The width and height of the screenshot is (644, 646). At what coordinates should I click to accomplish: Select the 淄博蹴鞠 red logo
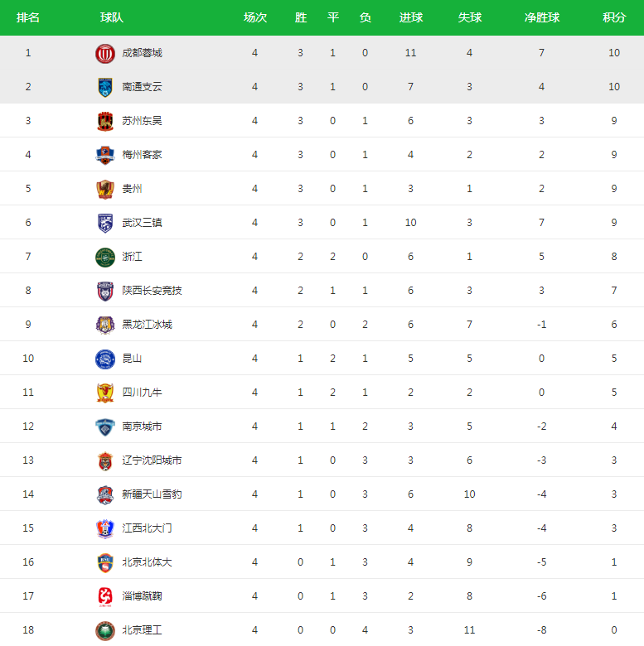click(105, 596)
